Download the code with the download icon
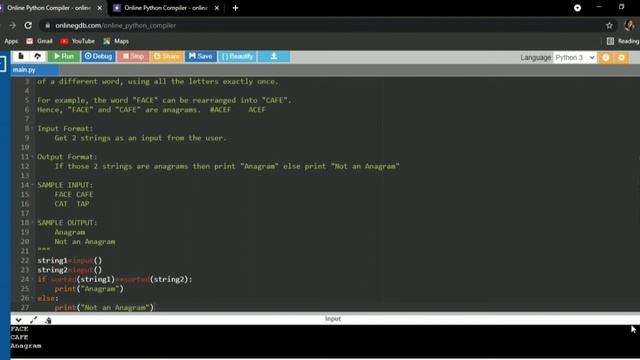 [274, 56]
